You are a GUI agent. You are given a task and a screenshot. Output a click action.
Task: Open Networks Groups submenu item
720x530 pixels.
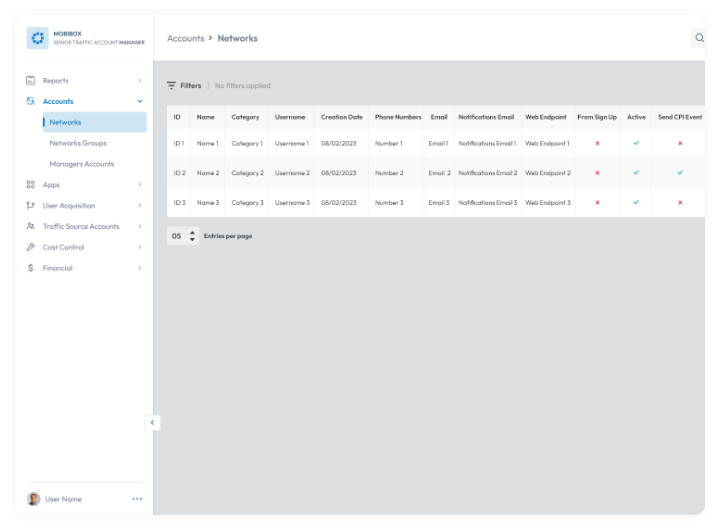click(78, 143)
